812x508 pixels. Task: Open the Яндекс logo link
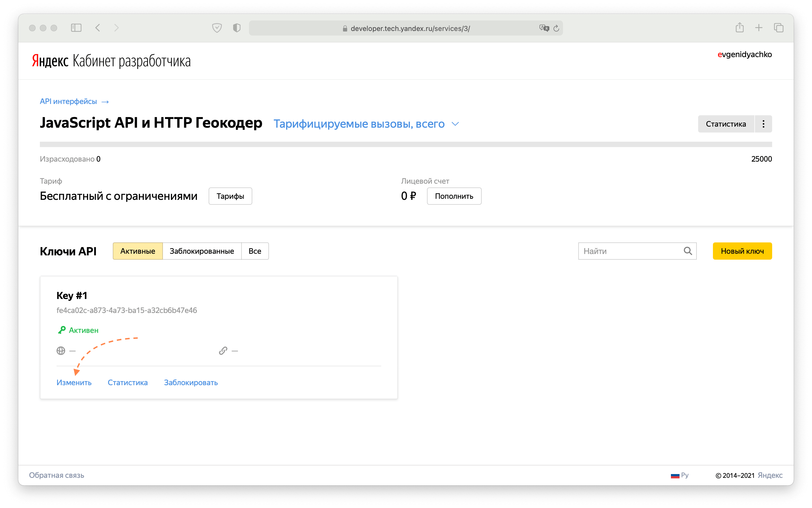coord(50,61)
